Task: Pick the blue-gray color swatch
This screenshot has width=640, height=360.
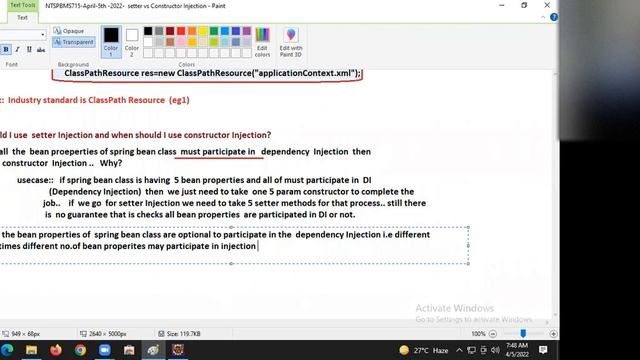Action: 236,42
